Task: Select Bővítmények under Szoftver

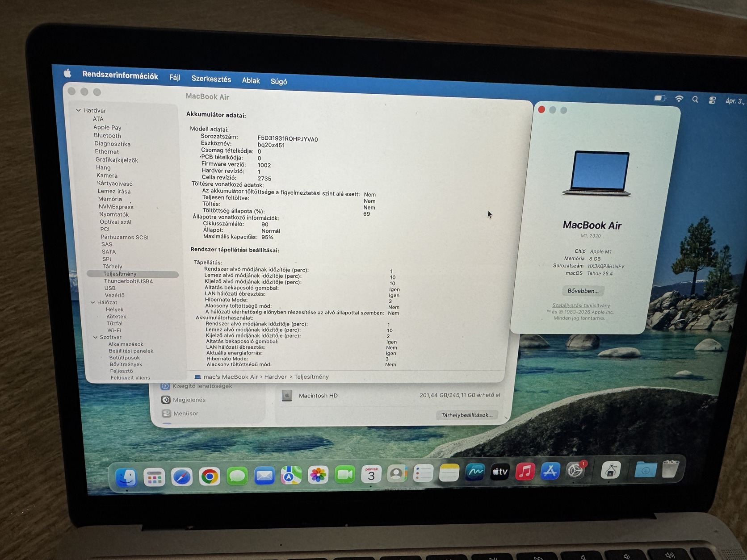Action: (126, 364)
